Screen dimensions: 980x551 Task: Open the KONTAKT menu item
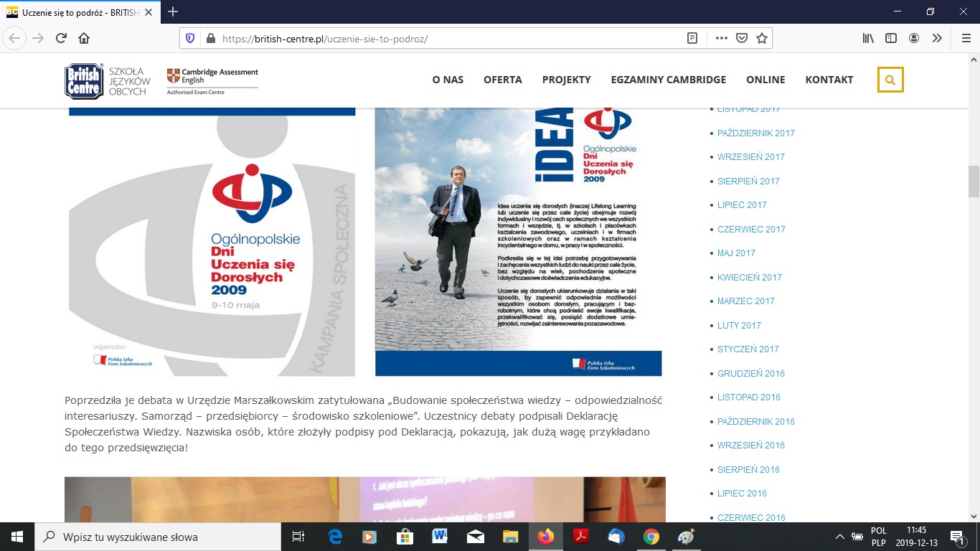pyautogui.click(x=829, y=80)
